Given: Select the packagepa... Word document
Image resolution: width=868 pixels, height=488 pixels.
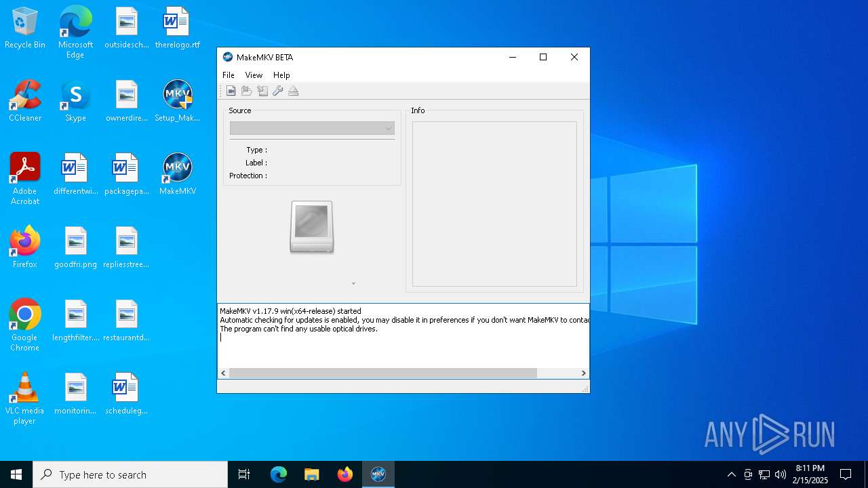Looking at the screenshot, I should click(x=127, y=174).
